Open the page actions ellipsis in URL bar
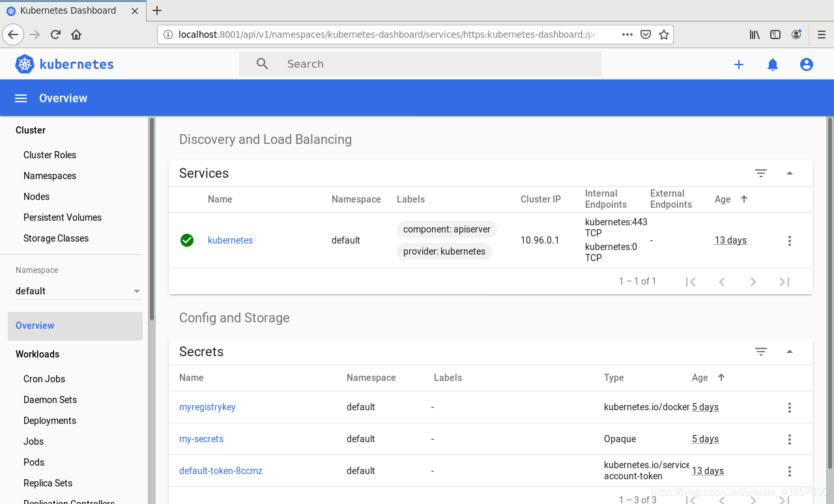The width and height of the screenshot is (834, 504). pos(627,35)
